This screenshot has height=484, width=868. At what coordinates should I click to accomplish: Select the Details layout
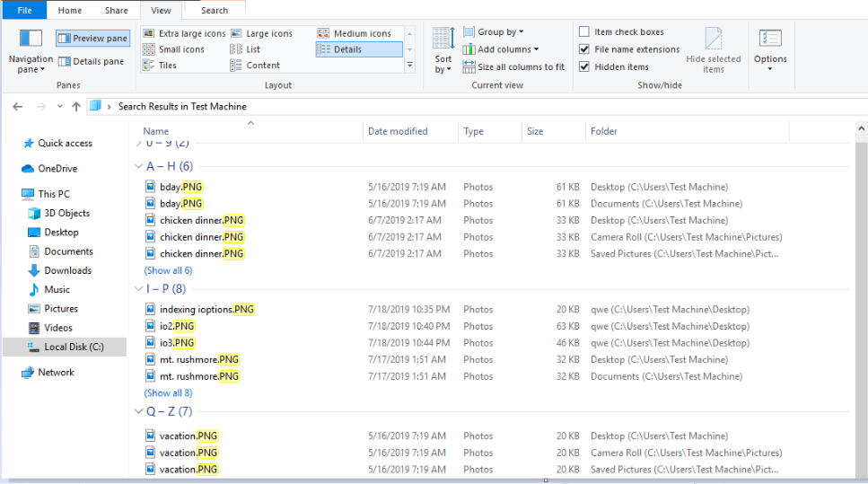click(359, 49)
